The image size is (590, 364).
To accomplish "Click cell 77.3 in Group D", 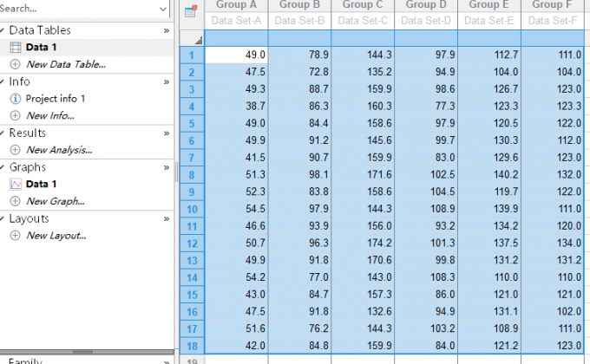I will tap(426, 106).
